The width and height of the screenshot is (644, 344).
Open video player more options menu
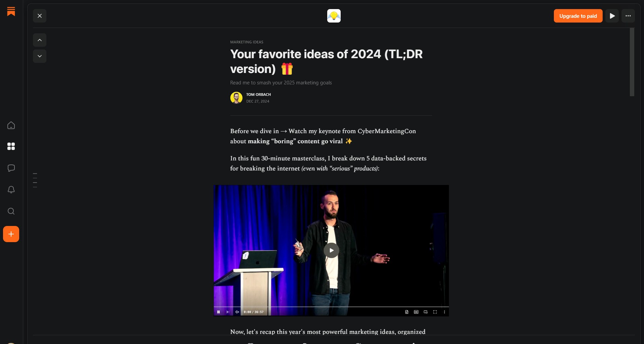coord(445,312)
